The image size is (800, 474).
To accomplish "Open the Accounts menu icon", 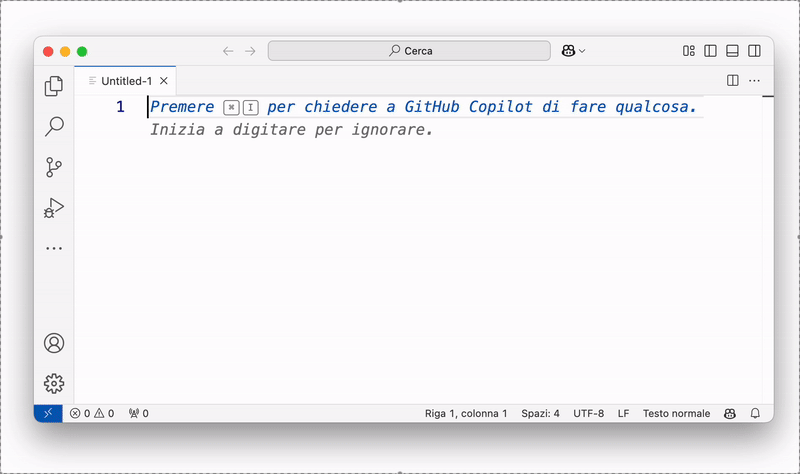I will 54,343.
